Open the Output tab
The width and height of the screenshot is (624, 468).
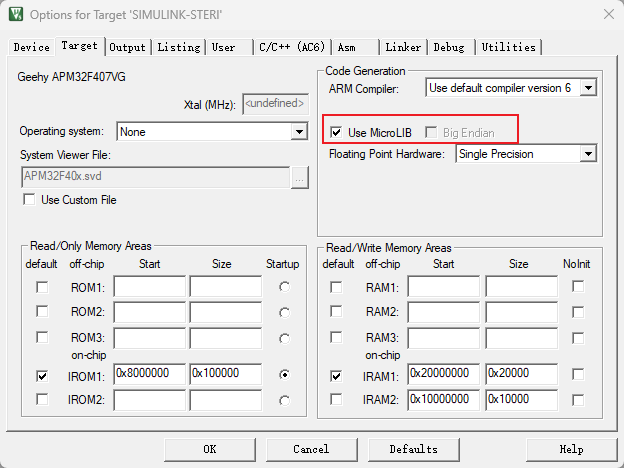coord(127,47)
